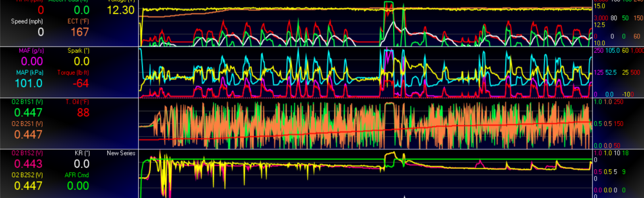Screen dimensions: 644x198
Task: Click the green O2 B1S1 value 0.447
Action: click(28, 113)
